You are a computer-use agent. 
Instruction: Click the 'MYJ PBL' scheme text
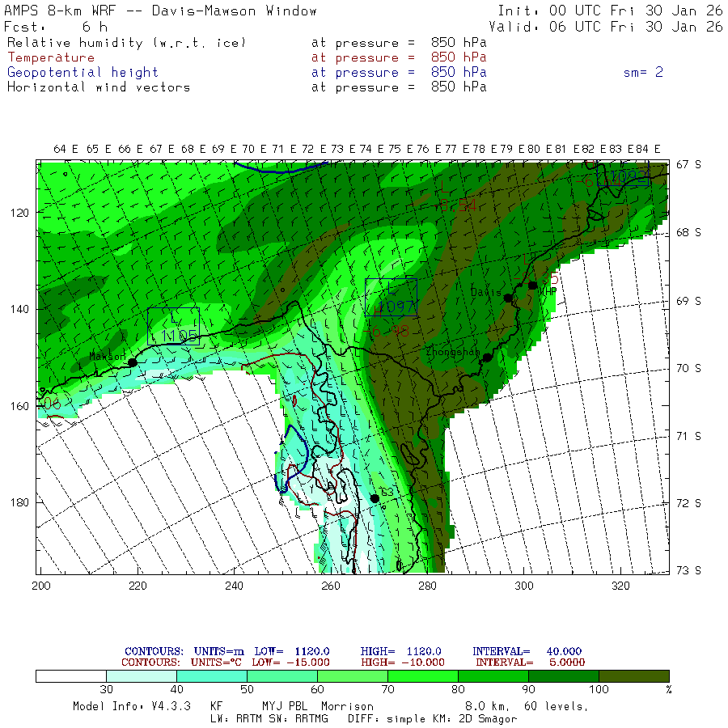click(x=285, y=706)
